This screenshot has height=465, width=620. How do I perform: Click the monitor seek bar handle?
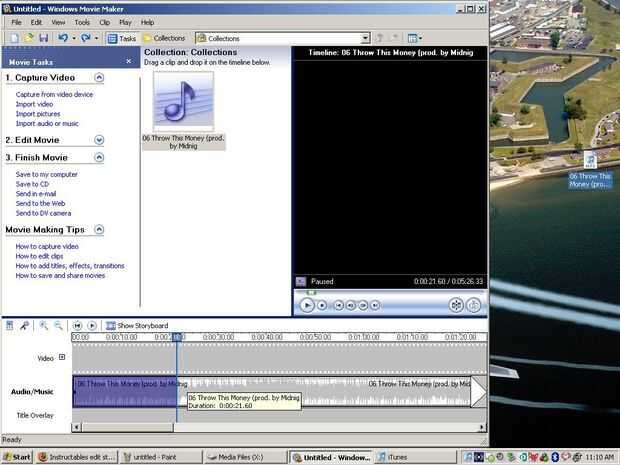click(x=311, y=293)
